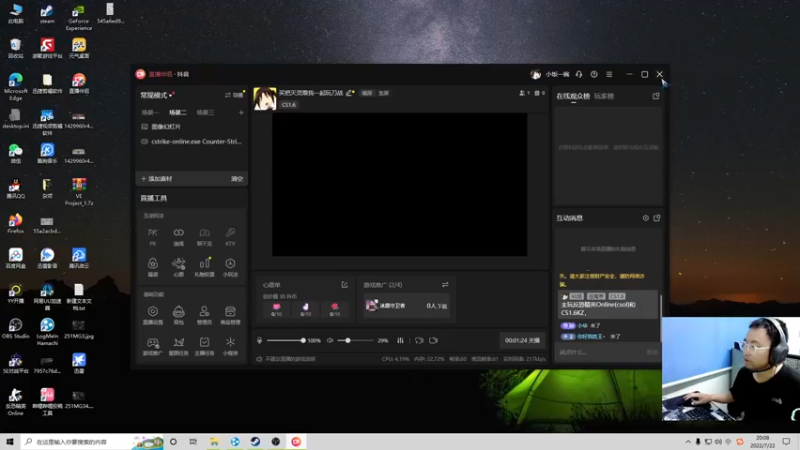Open OBS Studio desktop shortcut
This screenshot has height=450, width=800.
(x=15, y=329)
